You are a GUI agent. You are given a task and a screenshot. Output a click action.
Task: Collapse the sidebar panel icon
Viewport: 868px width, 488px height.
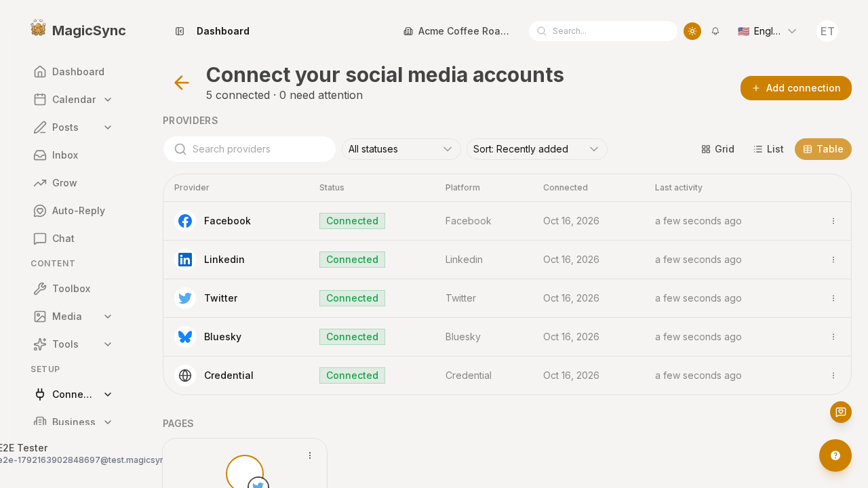point(180,31)
